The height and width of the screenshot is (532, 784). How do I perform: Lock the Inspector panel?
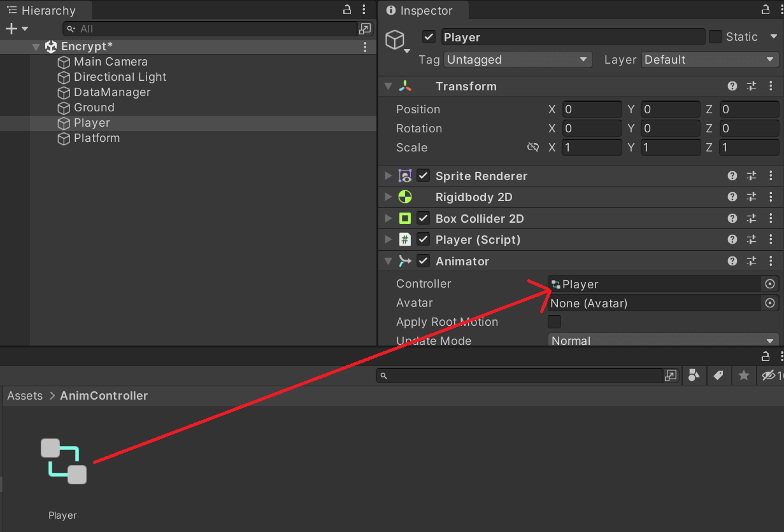click(x=766, y=10)
